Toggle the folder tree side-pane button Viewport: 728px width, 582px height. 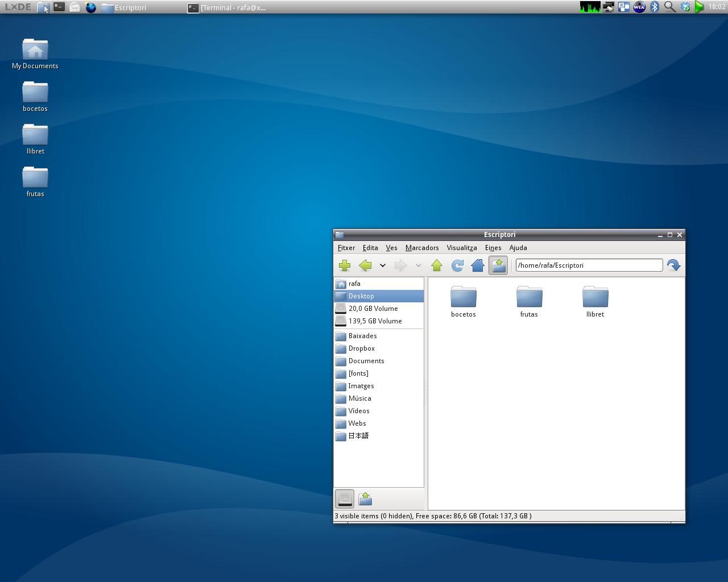click(365, 499)
